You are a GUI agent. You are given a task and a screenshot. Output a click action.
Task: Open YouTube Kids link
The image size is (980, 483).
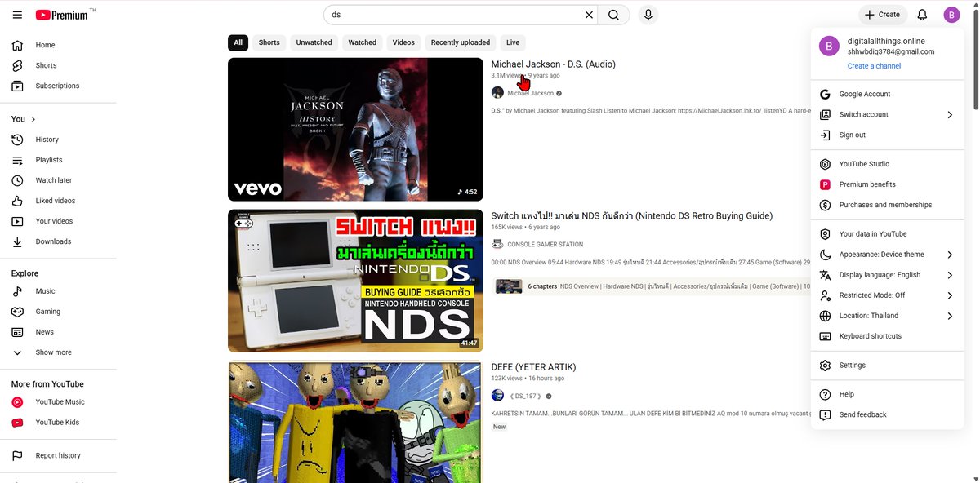tap(57, 423)
